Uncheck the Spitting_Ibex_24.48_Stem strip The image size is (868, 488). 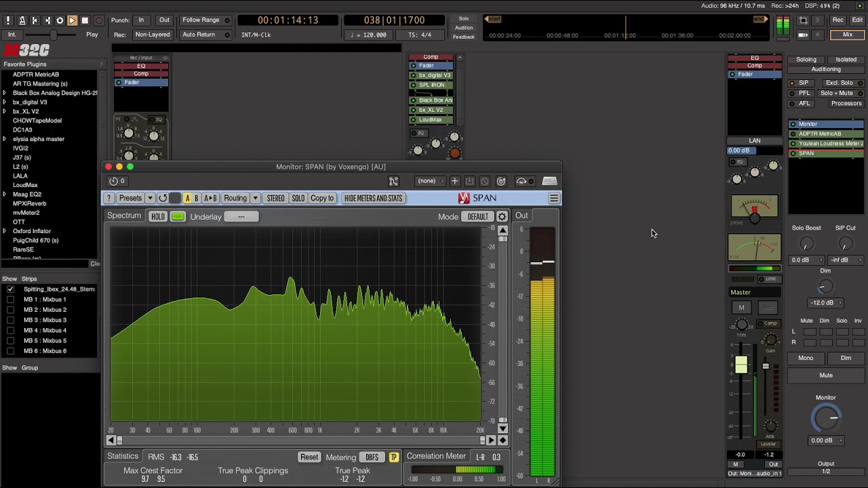[10, 289]
